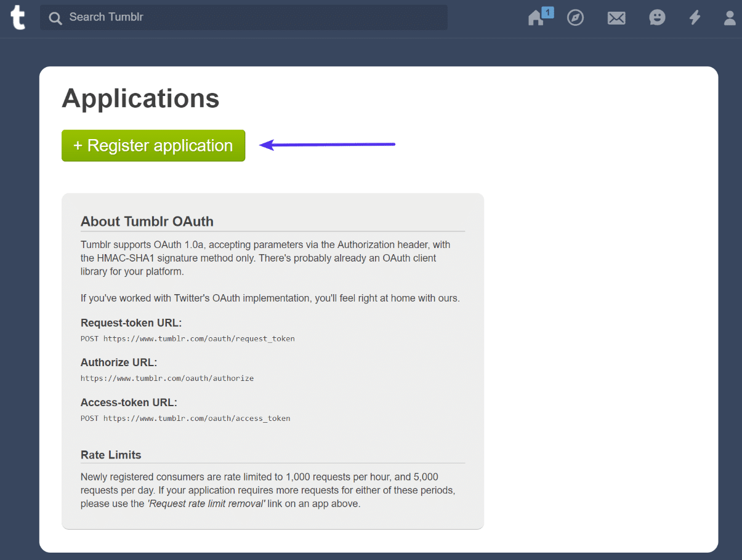Open chat via the smiley face icon

657,17
